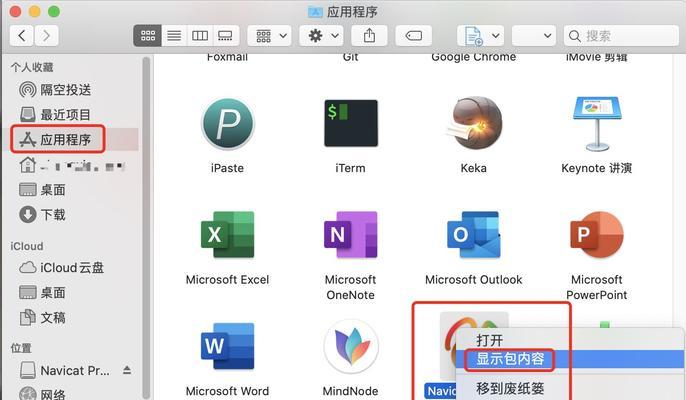Select the Microsoft Excel app icon
Screen dimensions: 686x400
click(228, 235)
